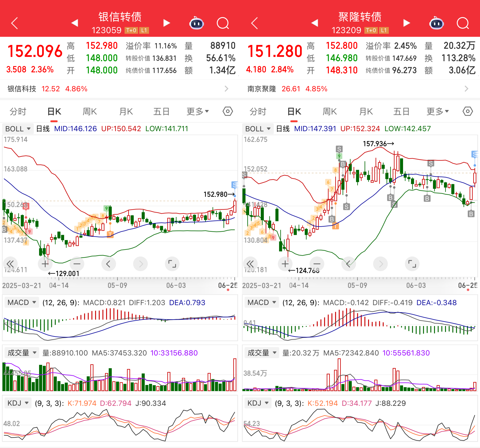Switch to the next bond after 聚隆转债
Screen dimensions: 480x448
[407, 23]
